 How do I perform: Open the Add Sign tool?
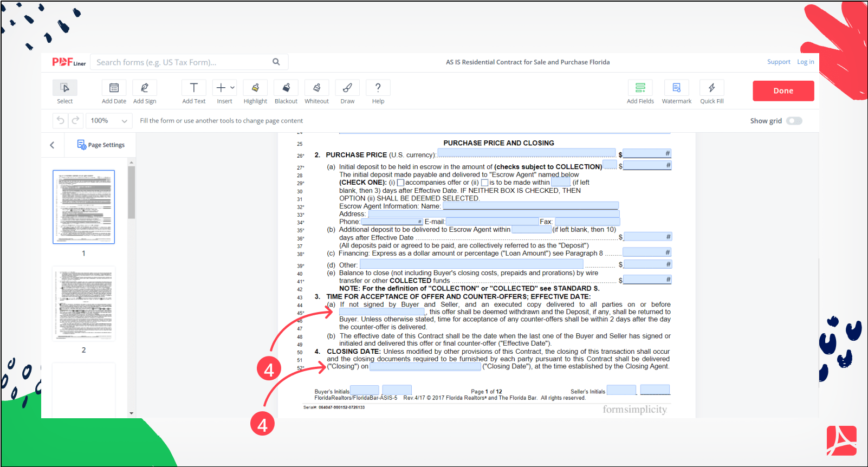(x=145, y=88)
